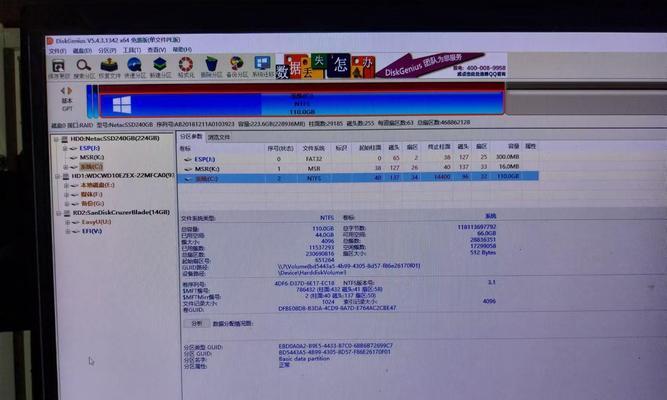Viewport: 667px width, 400px height.
Task: Click the 分析 button
Action: coord(197,323)
